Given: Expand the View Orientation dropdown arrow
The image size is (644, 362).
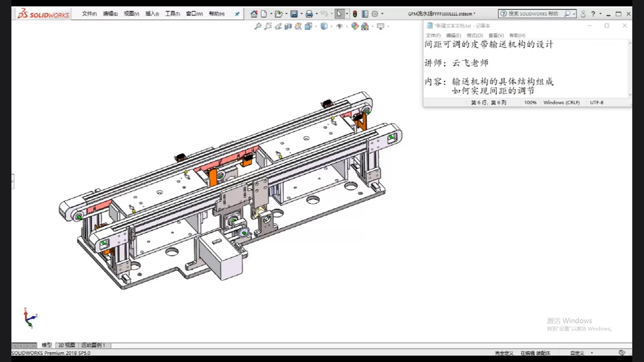Looking at the screenshot, I should 316,26.
